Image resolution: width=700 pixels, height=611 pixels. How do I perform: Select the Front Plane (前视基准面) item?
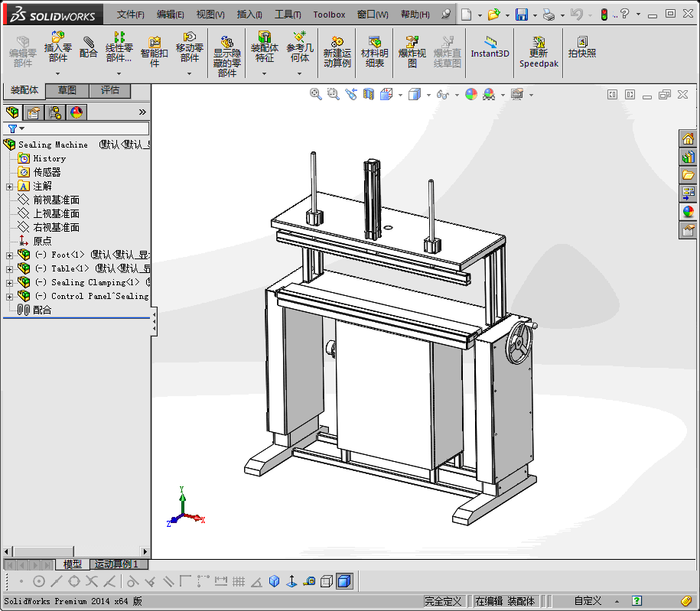(x=56, y=200)
